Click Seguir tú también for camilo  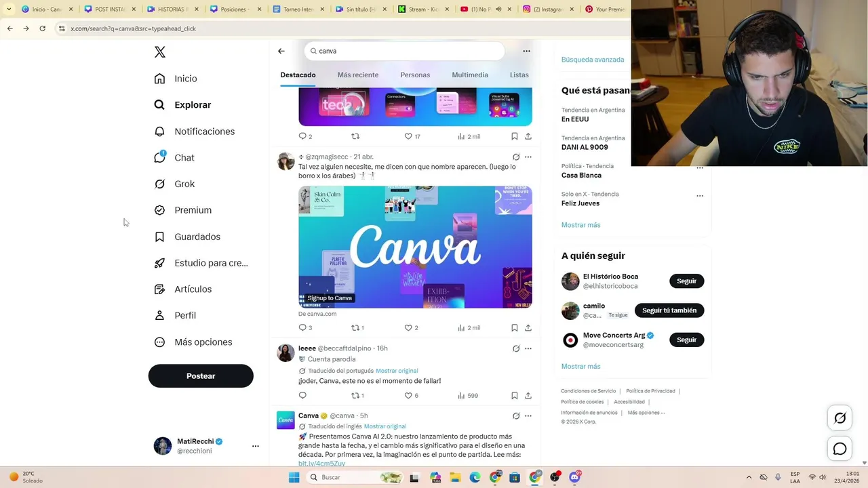click(x=669, y=310)
